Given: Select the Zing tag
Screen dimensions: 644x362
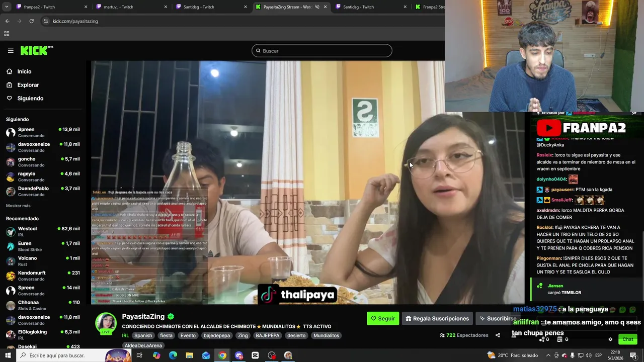Looking at the screenshot, I should coord(243,335).
